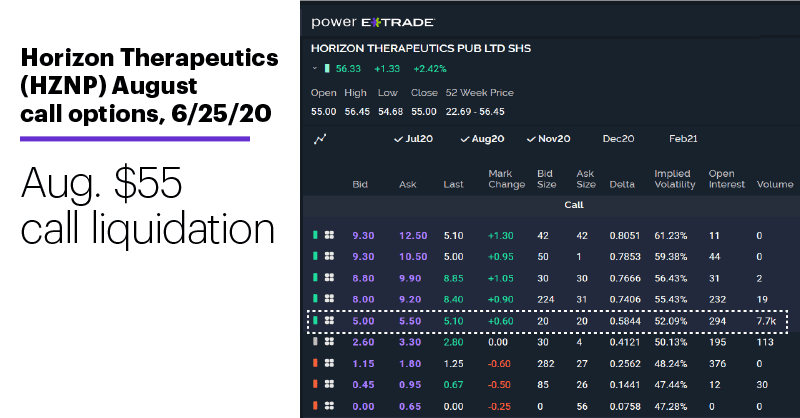Image resolution: width=800 pixels, height=418 pixels.
Task: Enable the Dec20 expiration
Action: pyautogui.click(x=618, y=139)
